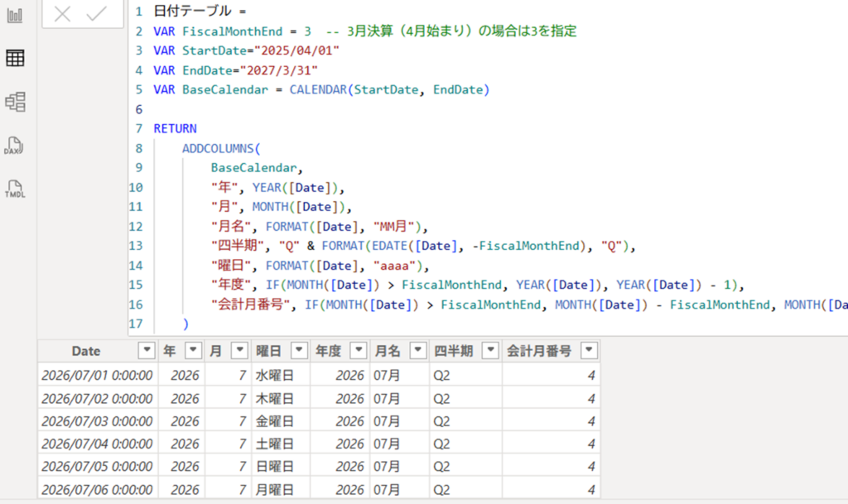Open 月名 column dropdown arrow
Viewport: 848px width, 504px height.
tap(418, 350)
